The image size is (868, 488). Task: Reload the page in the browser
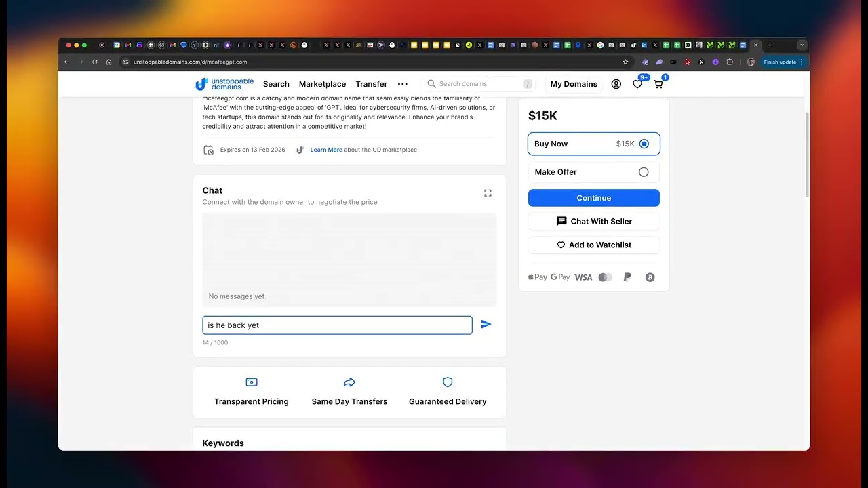(x=95, y=62)
